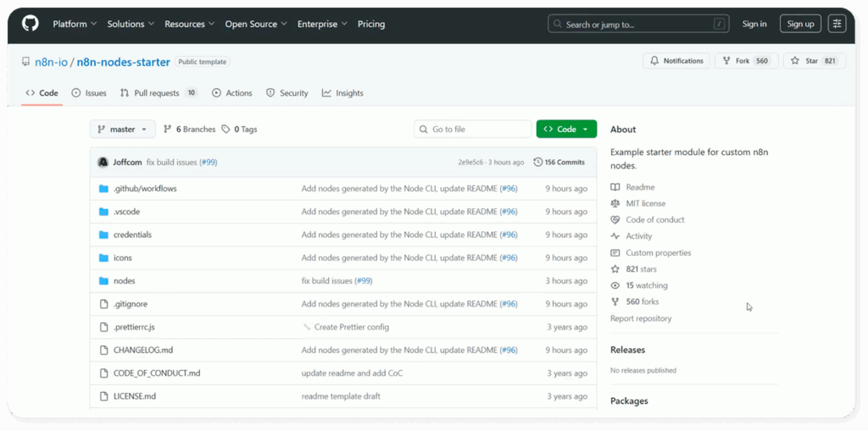The width and height of the screenshot is (868, 431).
Task: Switch to the Pull requests tab
Action: click(x=158, y=93)
